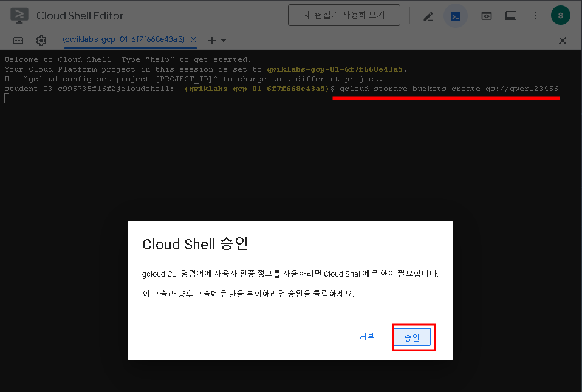582x392 pixels.
Task: Click the session window layout icon
Action: click(511, 16)
